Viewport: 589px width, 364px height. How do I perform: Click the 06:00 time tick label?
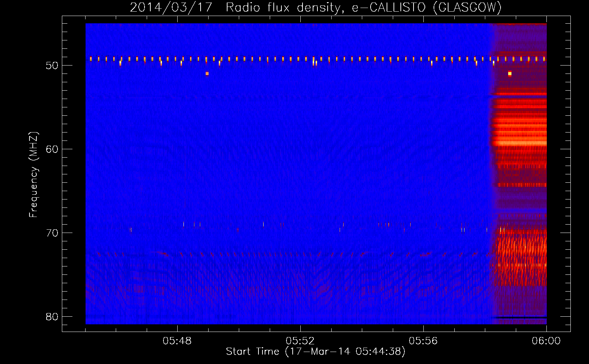pyautogui.click(x=546, y=341)
